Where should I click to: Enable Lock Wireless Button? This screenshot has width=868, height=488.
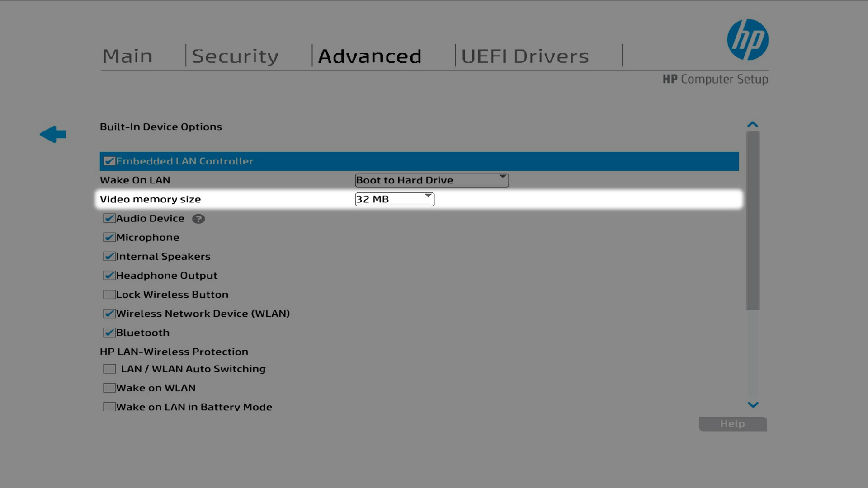tap(108, 294)
